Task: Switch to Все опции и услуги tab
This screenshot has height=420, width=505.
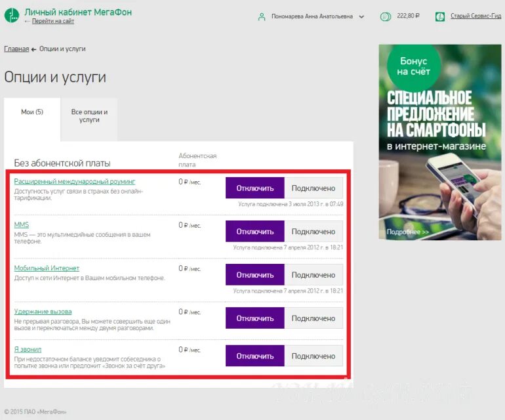Action: point(89,119)
